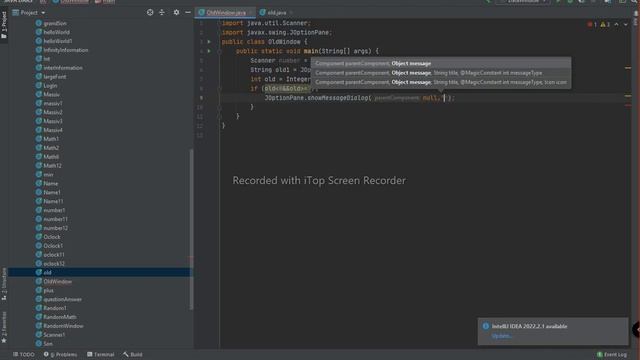This screenshot has width=640, height=360.
Task: Click the yellow warning count indicator
Action: coord(605,24)
